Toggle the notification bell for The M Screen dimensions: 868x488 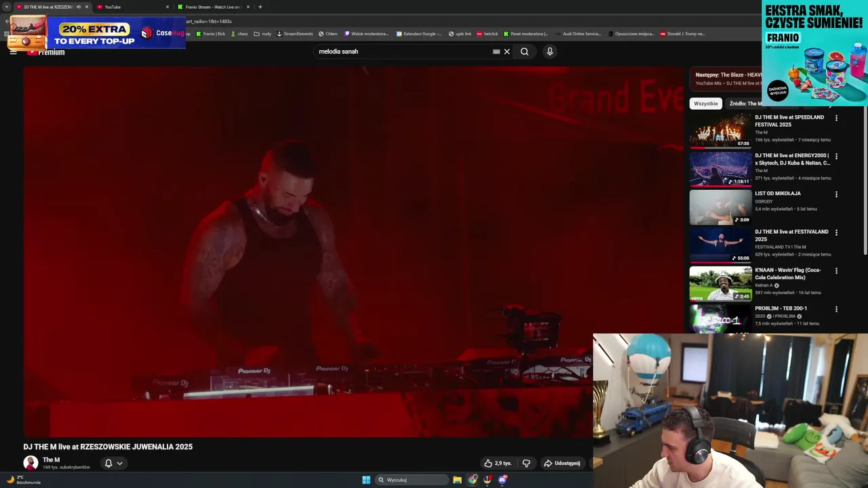[x=108, y=464]
